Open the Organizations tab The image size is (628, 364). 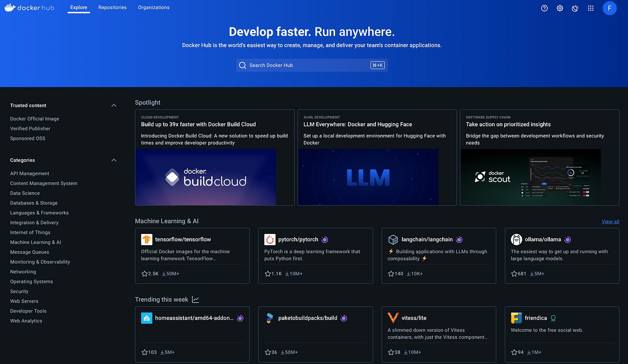pos(154,8)
